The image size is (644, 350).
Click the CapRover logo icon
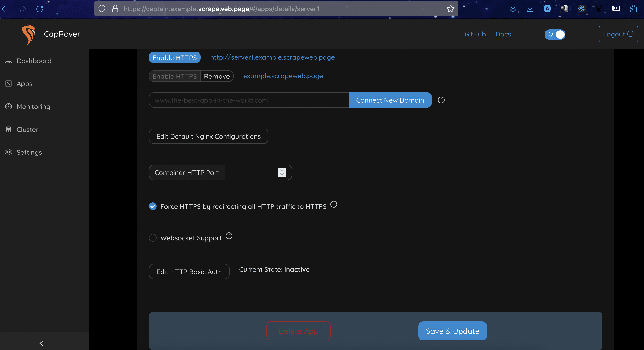click(28, 34)
